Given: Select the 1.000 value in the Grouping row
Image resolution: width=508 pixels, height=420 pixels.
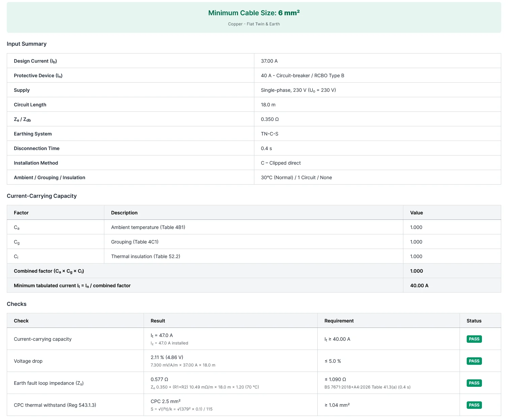Looking at the screenshot, I should pyautogui.click(x=416, y=242).
